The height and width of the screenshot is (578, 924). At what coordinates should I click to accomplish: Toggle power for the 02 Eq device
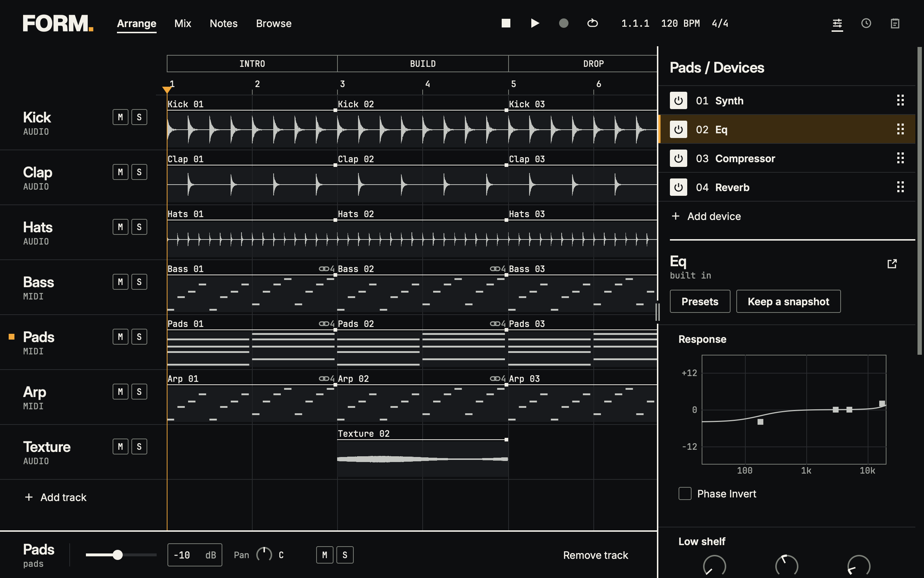[679, 130]
